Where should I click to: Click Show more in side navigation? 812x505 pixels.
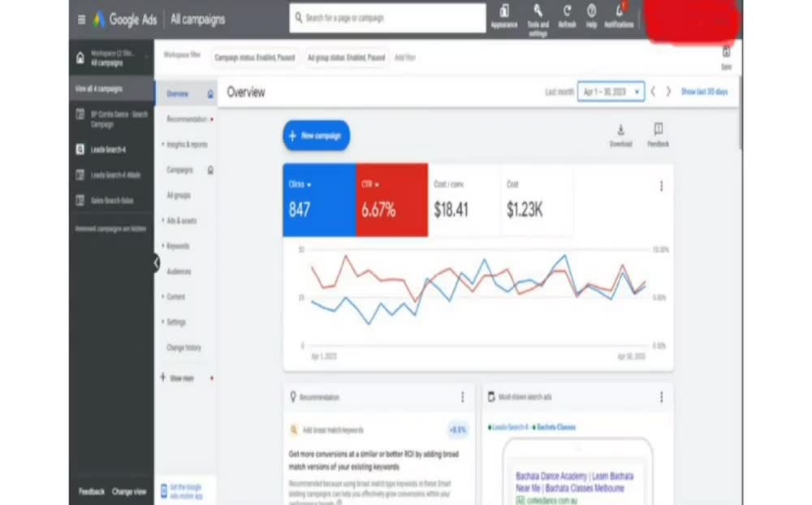click(x=182, y=378)
